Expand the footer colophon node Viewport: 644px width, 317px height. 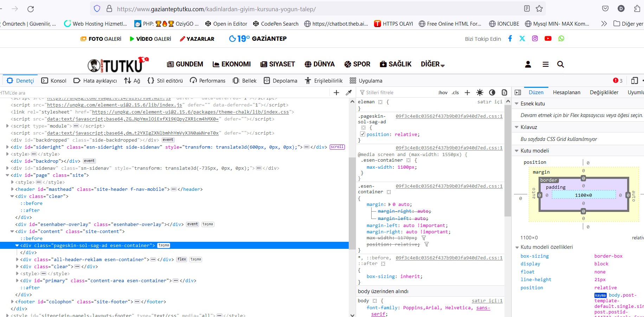pyautogui.click(x=12, y=302)
